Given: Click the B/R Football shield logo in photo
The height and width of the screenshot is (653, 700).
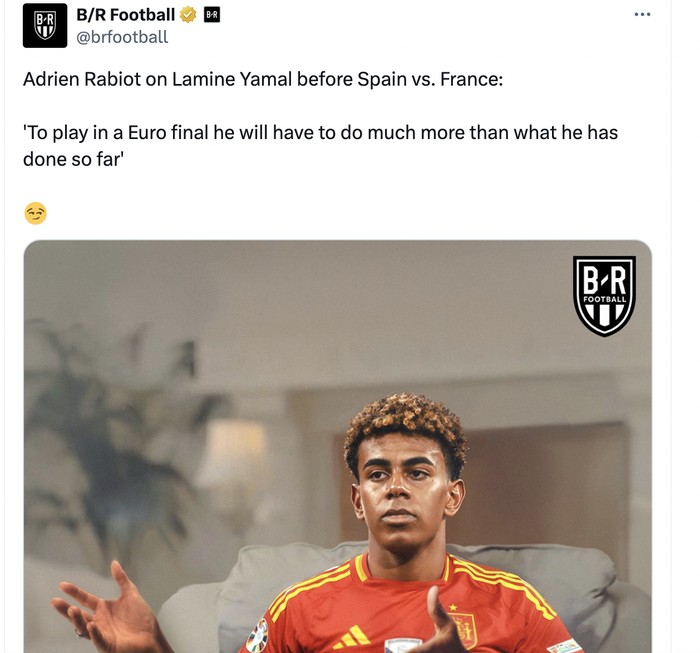Looking at the screenshot, I should [604, 295].
